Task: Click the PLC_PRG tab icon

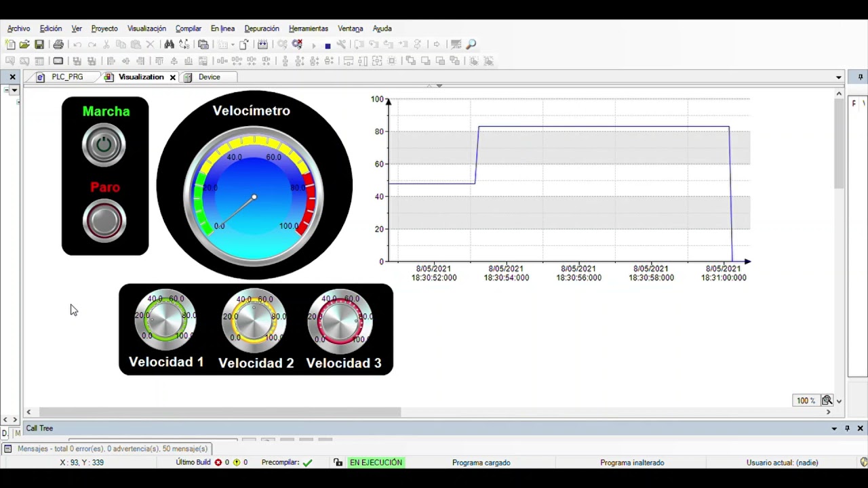Action: pos(41,77)
